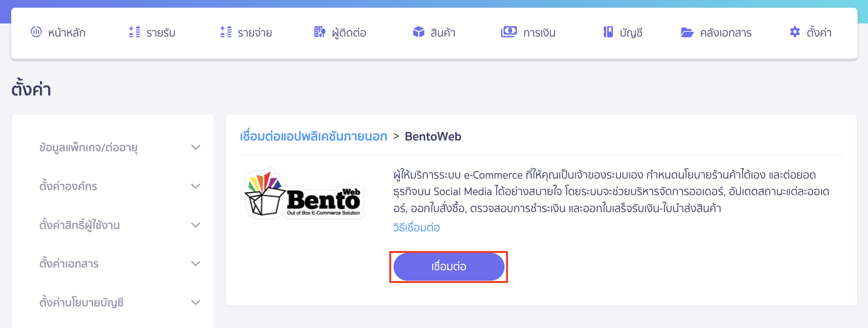Screen dimensions: 868x328
Task: Click the BentoWeb logo image
Action: (x=304, y=193)
